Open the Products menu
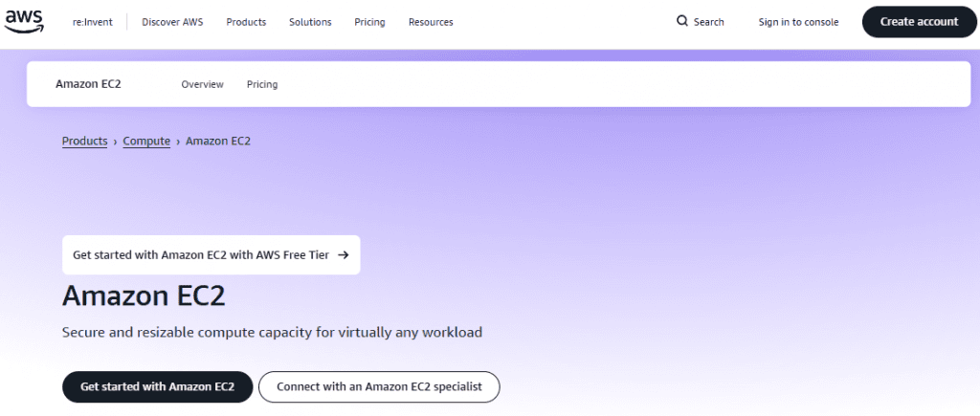The width and height of the screenshot is (980, 416). pyautogui.click(x=246, y=22)
